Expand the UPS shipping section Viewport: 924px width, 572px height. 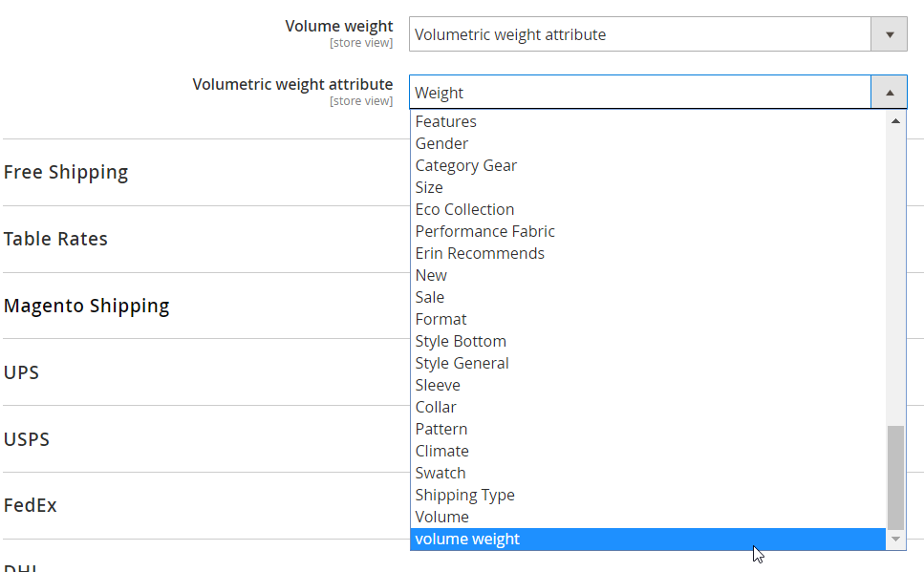coord(21,372)
